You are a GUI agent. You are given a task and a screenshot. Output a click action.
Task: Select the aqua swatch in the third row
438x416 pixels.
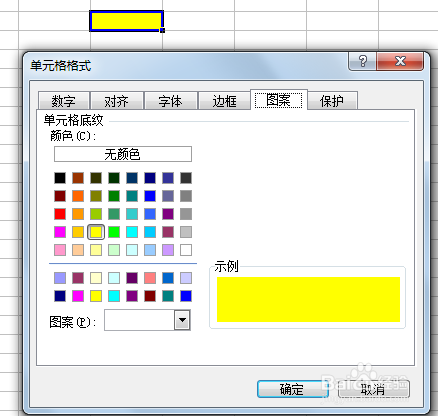tap(132, 214)
